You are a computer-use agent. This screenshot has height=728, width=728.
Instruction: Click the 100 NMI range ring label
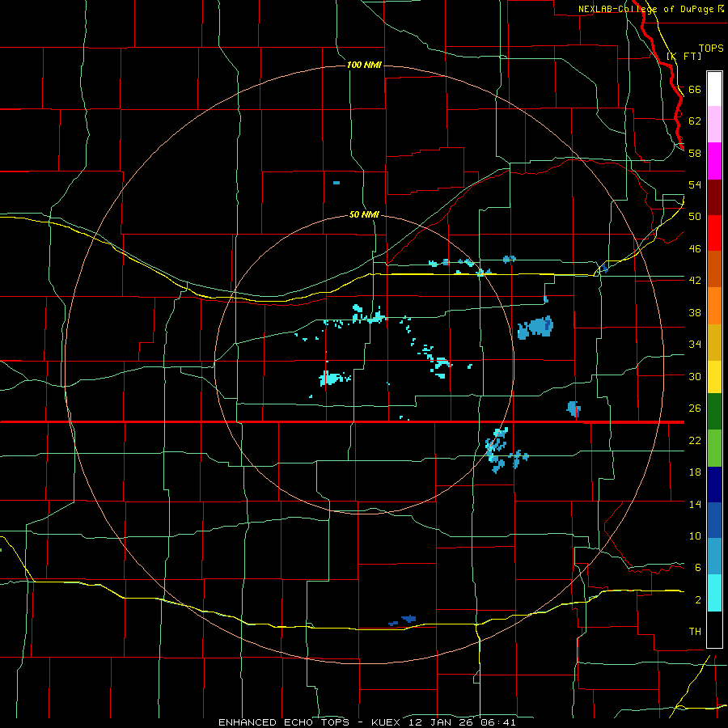(x=364, y=65)
